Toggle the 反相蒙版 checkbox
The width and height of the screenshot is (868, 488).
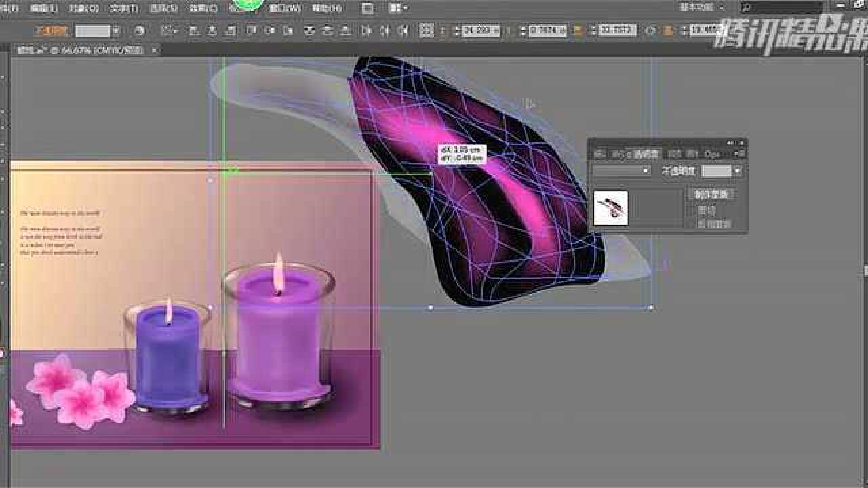709,224
